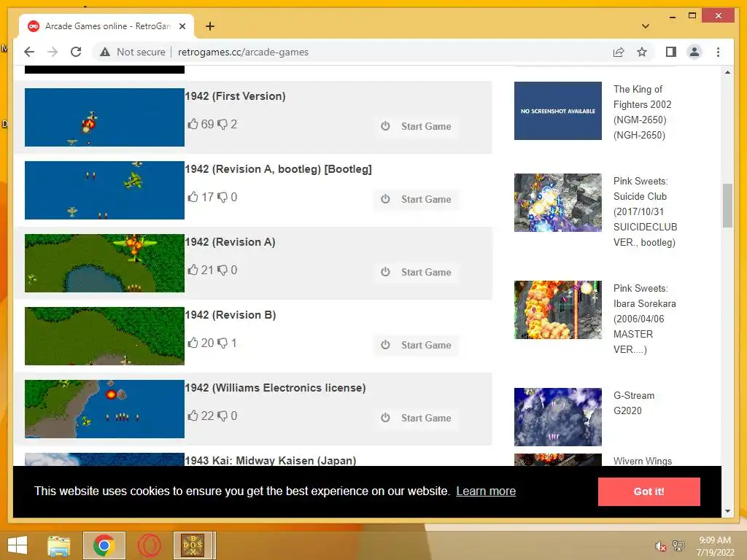Accept cookies with Got it!

click(x=649, y=491)
